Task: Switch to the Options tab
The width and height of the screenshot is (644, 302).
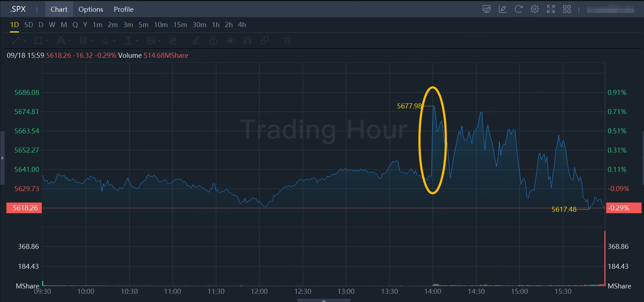Action: tap(91, 9)
